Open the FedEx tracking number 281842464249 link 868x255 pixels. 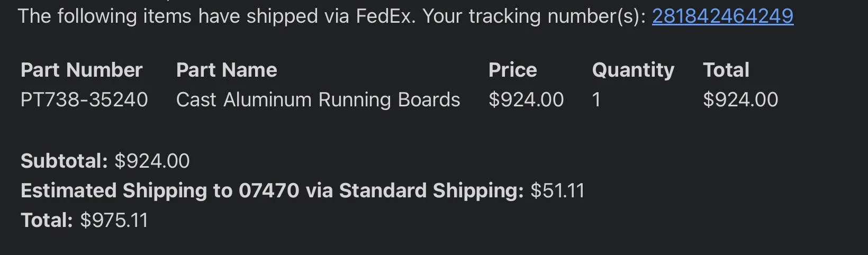click(722, 16)
